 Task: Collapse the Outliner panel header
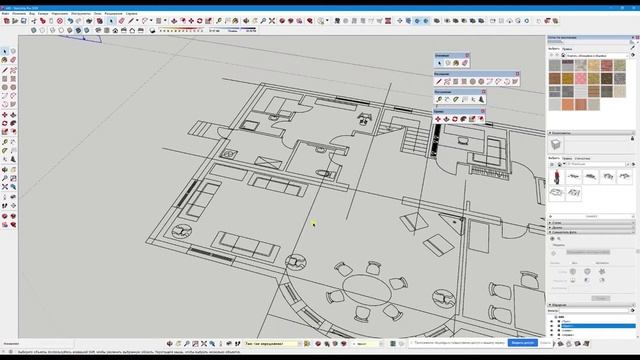click(x=591, y=305)
